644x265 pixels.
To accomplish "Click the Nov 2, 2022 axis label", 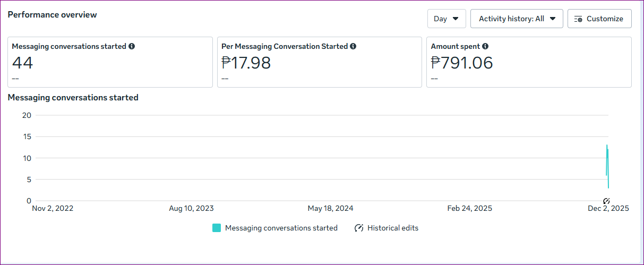I will click(53, 208).
